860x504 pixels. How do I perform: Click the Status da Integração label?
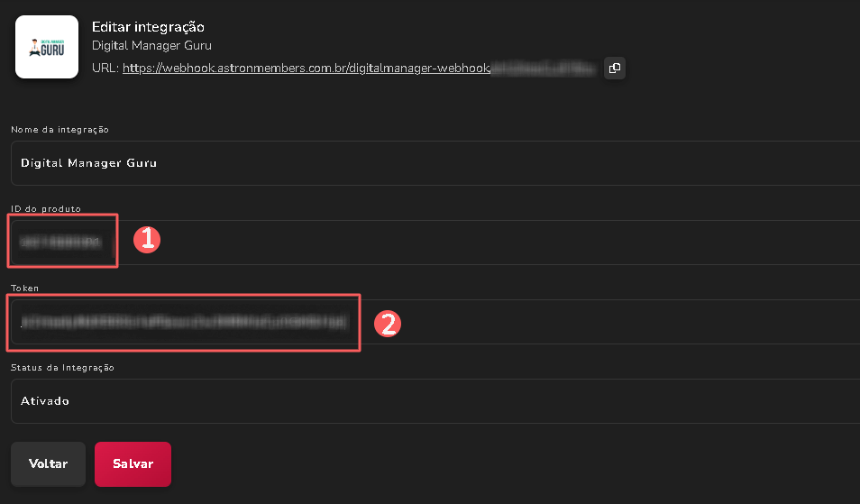tap(62, 368)
